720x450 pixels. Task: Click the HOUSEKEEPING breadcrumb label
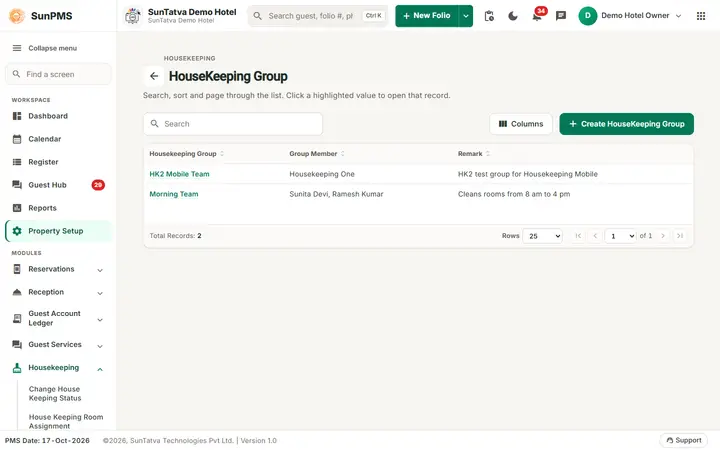tap(189, 58)
